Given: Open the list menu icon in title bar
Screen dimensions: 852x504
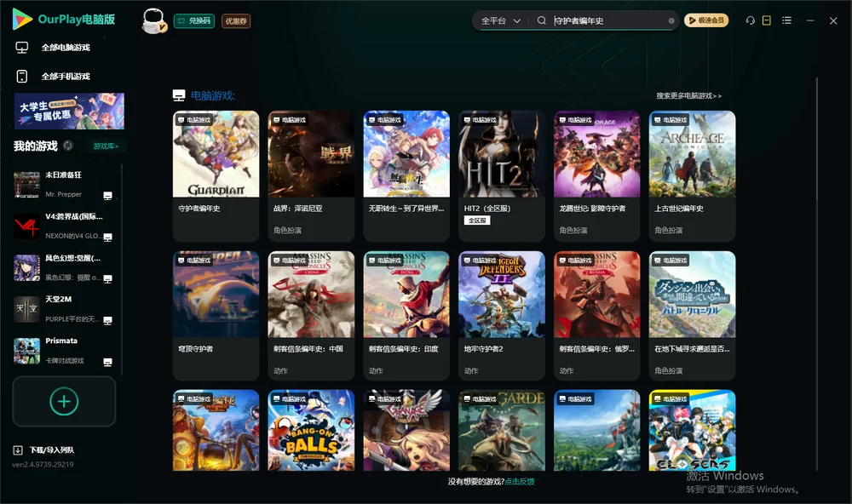Looking at the screenshot, I should (x=786, y=20).
